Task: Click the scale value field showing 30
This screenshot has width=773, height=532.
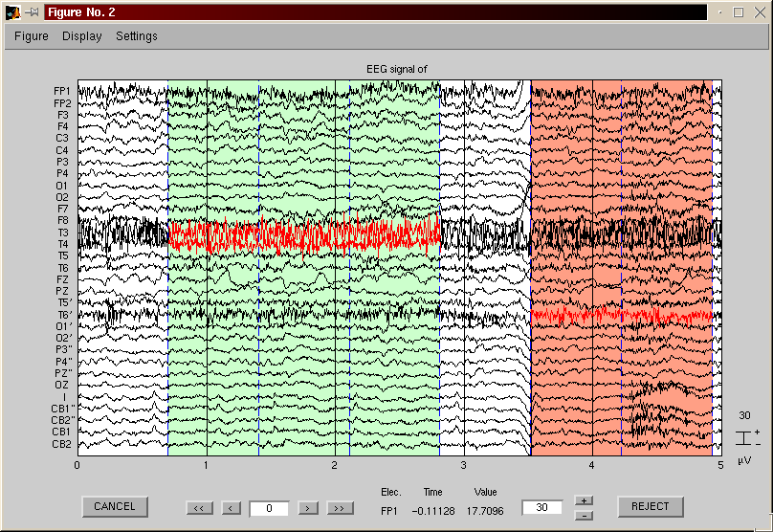Action: 541,507
